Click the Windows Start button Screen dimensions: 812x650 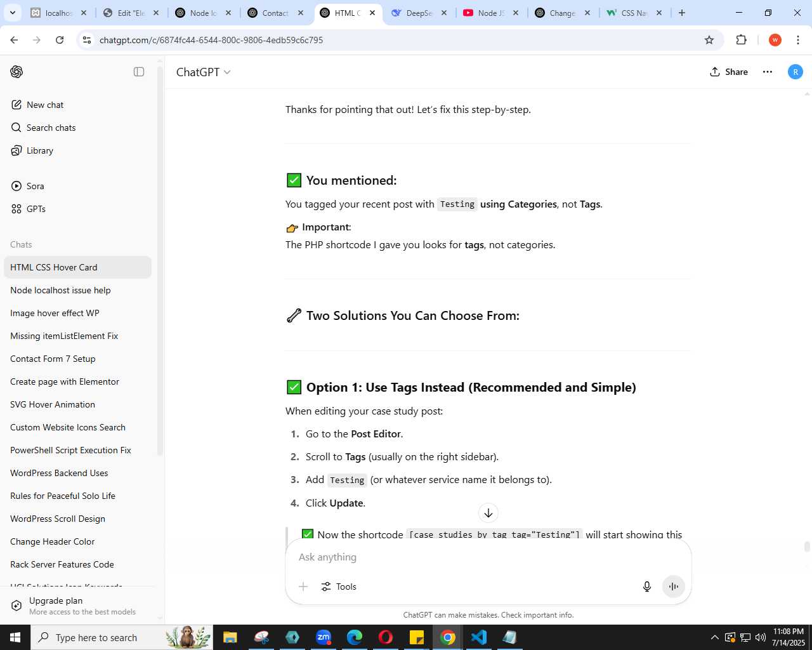(15, 637)
